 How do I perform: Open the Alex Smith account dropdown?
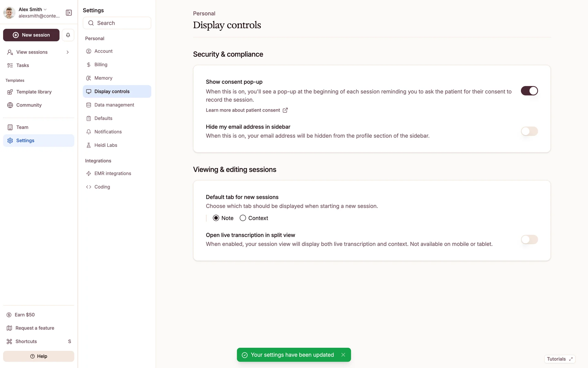(x=32, y=10)
